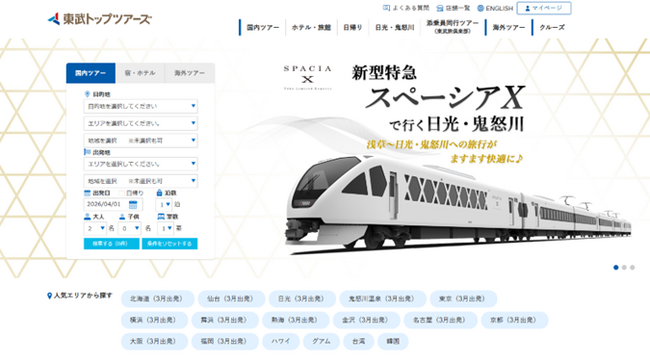Choose 鬼怒川温泉（3月出発）area tag

383,299
